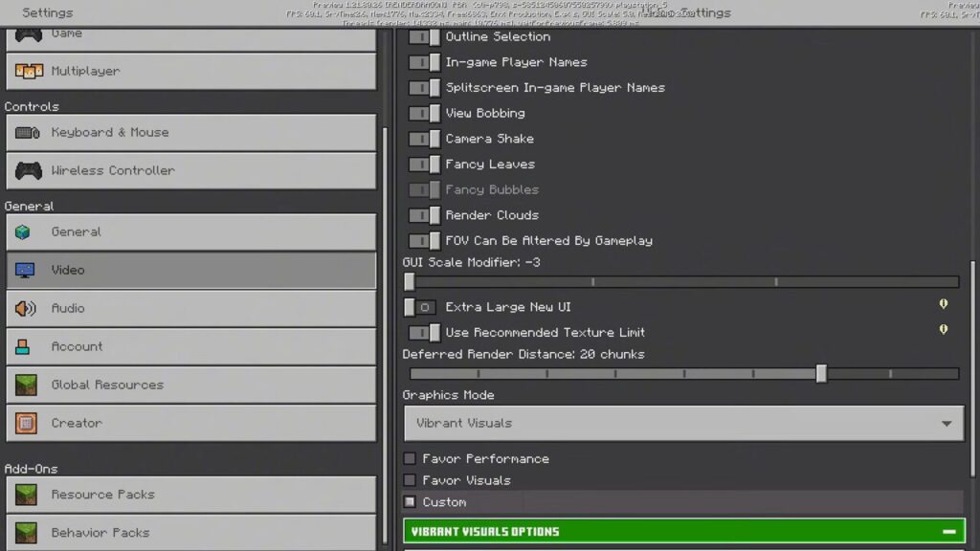The image size is (980, 551).
Task: Open General settings
Action: [x=191, y=232]
